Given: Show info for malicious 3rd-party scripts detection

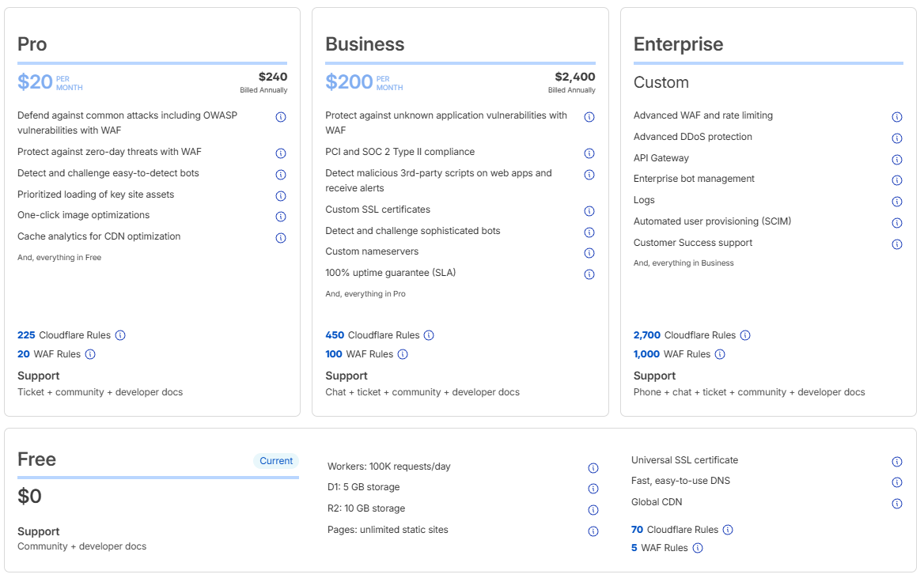Looking at the screenshot, I should (x=589, y=175).
